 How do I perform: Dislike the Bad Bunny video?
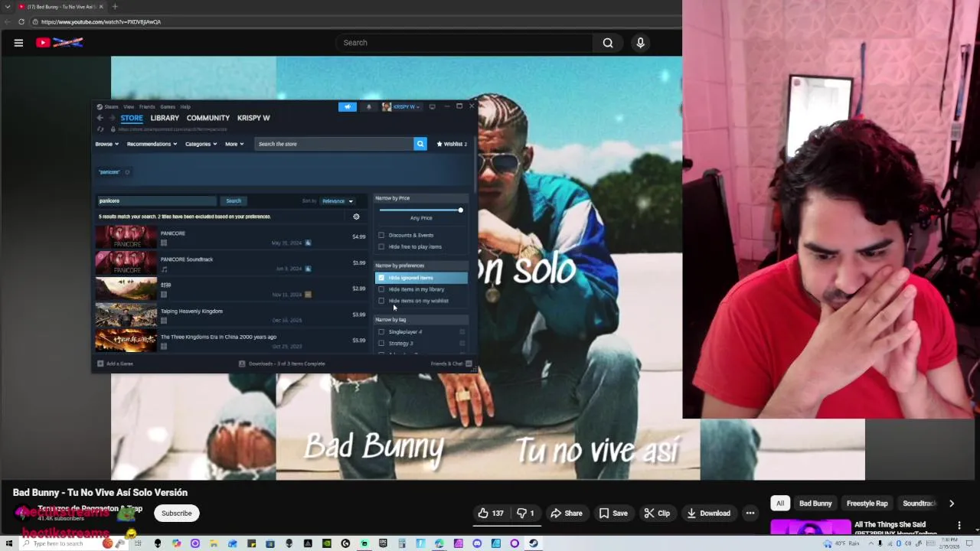coord(525,513)
